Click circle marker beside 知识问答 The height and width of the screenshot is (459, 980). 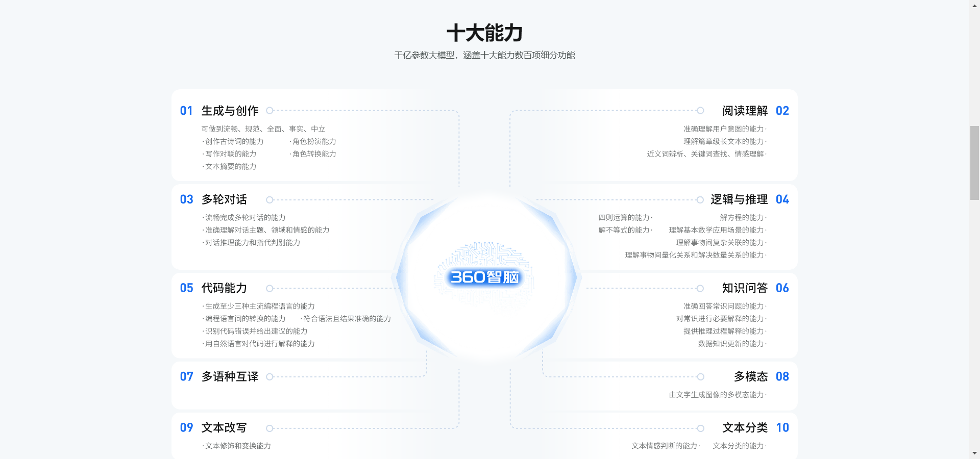click(x=700, y=289)
